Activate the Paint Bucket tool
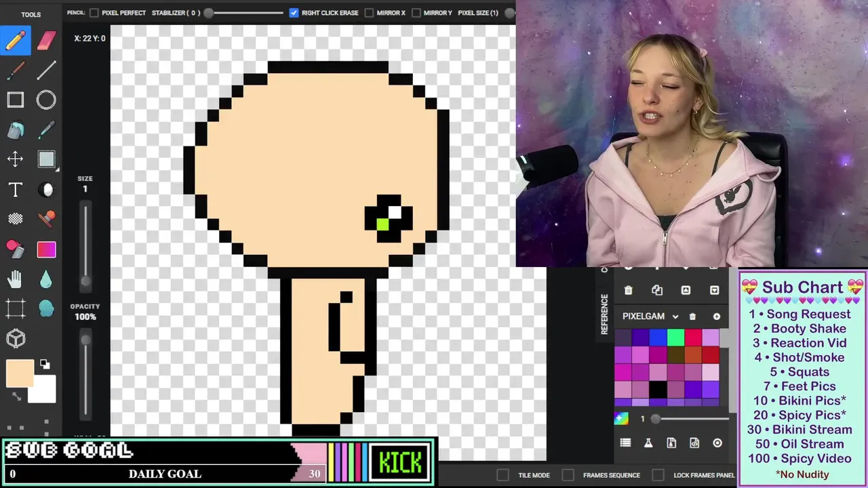The width and height of the screenshot is (868, 488). tap(15, 130)
